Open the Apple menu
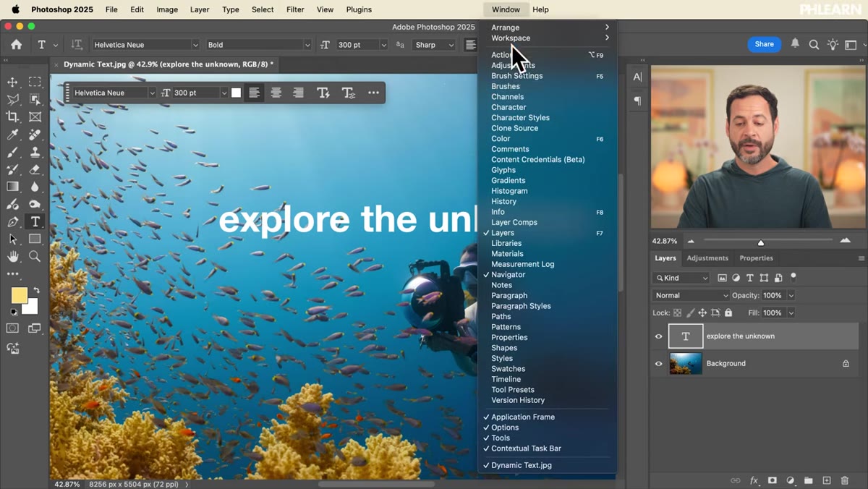The image size is (868, 489). [15, 9]
